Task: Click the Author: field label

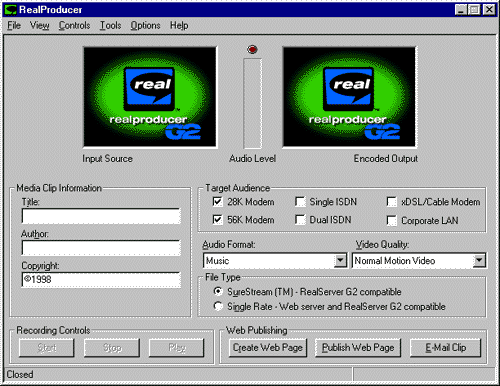Action: [35, 234]
